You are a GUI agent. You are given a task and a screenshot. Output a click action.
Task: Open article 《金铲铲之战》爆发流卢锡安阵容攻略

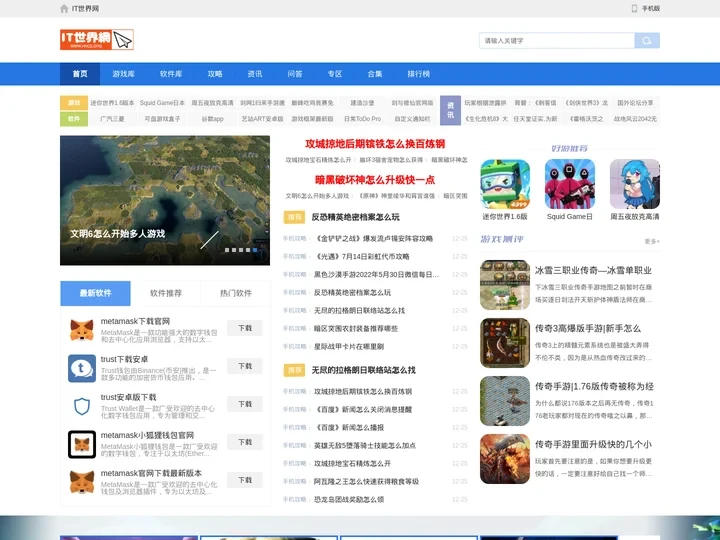click(373, 239)
